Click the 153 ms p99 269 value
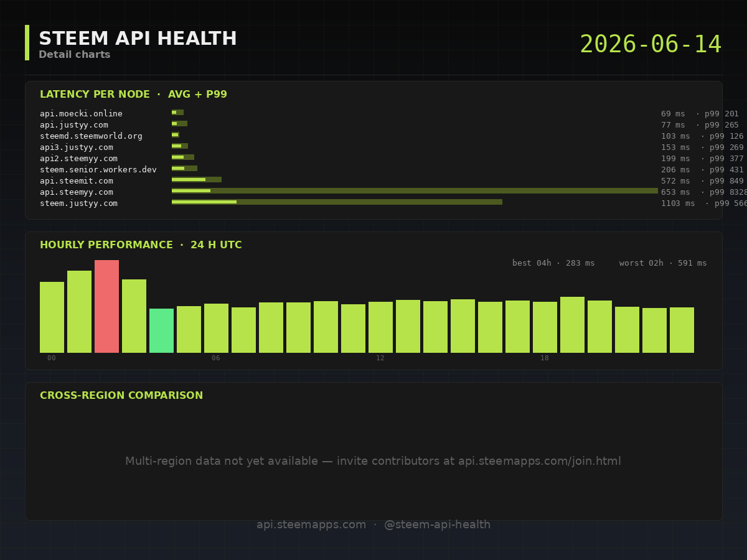Viewport: 747px width, 560px height. point(702,147)
